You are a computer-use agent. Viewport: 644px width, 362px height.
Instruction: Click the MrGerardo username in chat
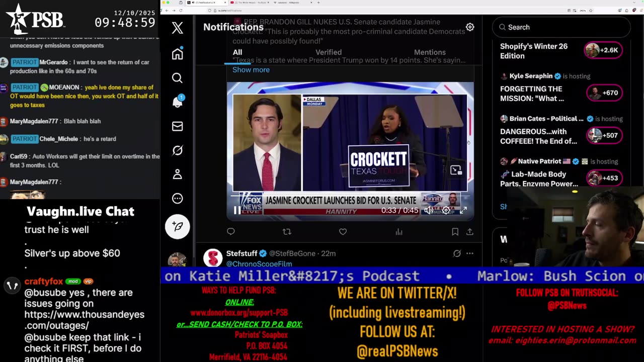53,62
